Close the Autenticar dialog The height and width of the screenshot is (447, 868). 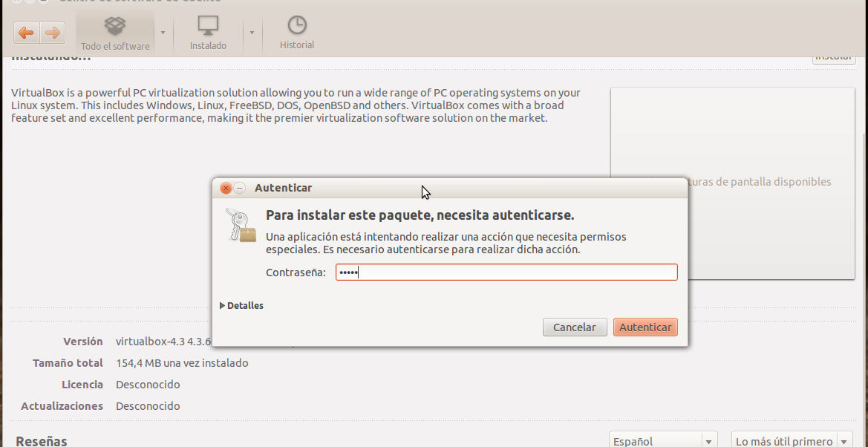pos(226,189)
